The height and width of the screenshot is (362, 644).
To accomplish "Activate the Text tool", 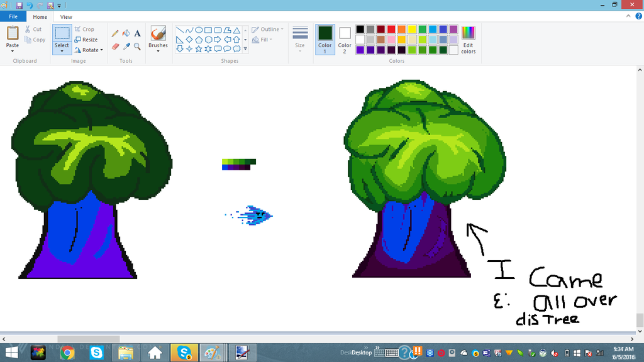I will click(137, 33).
